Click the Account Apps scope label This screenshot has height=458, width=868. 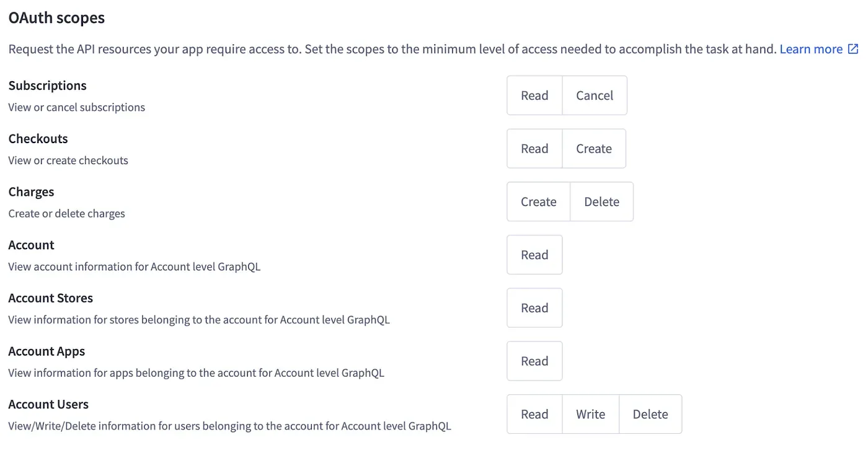pos(46,351)
